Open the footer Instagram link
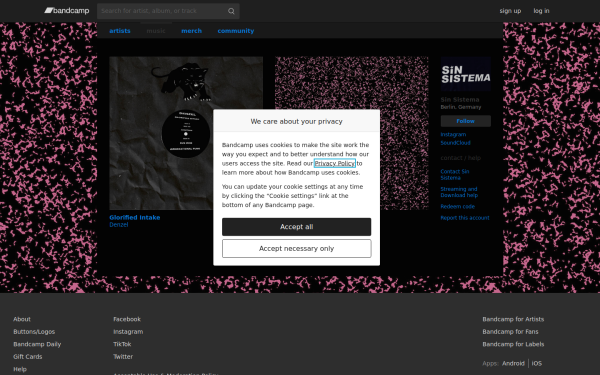600x375 pixels. 128,332
